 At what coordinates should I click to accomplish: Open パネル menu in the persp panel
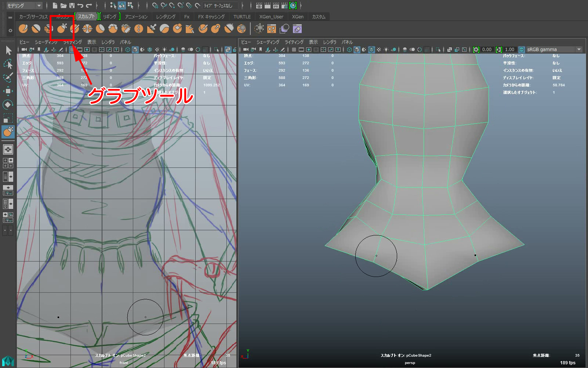(347, 42)
